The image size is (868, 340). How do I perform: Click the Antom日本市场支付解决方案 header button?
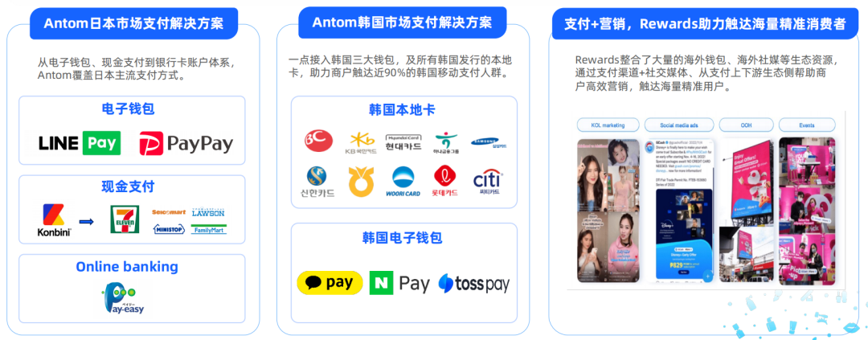pyautogui.click(x=133, y=23)
